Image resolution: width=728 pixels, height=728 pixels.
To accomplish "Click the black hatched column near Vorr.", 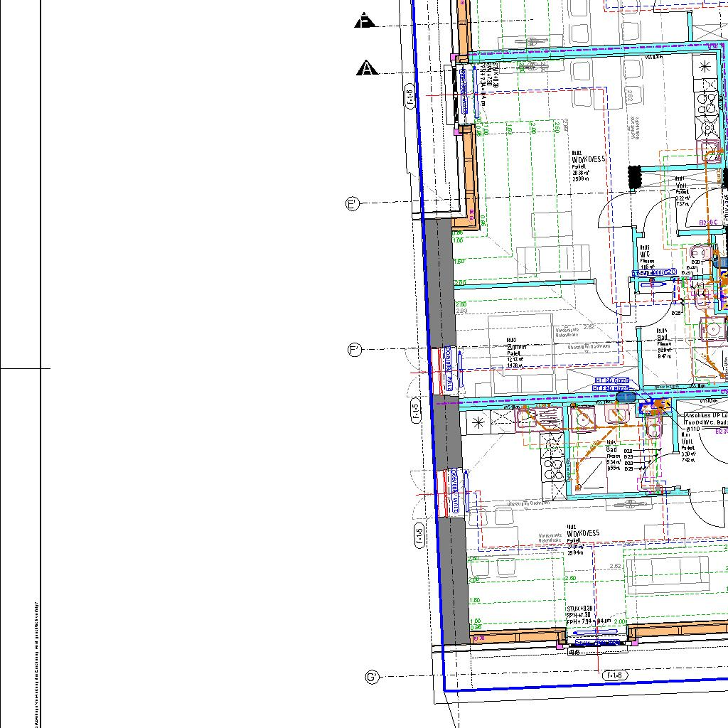I will click(635, 178).
